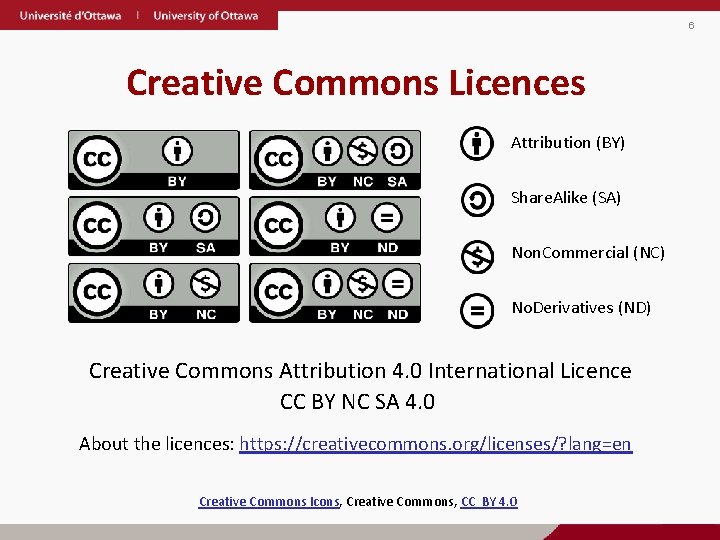Click the ShareAlike (SA) label
The width and height of the screenshot is (720, 540).
(566, 198)
